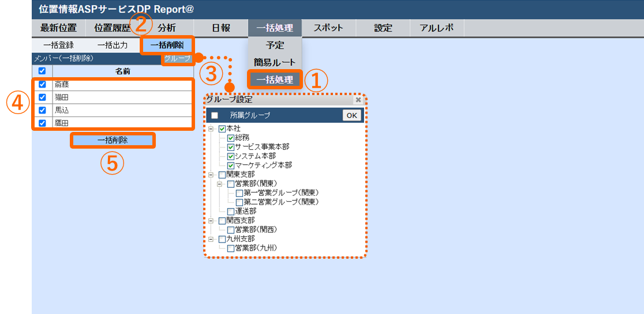Collapse the 営業部(関東) tree node

220,184
